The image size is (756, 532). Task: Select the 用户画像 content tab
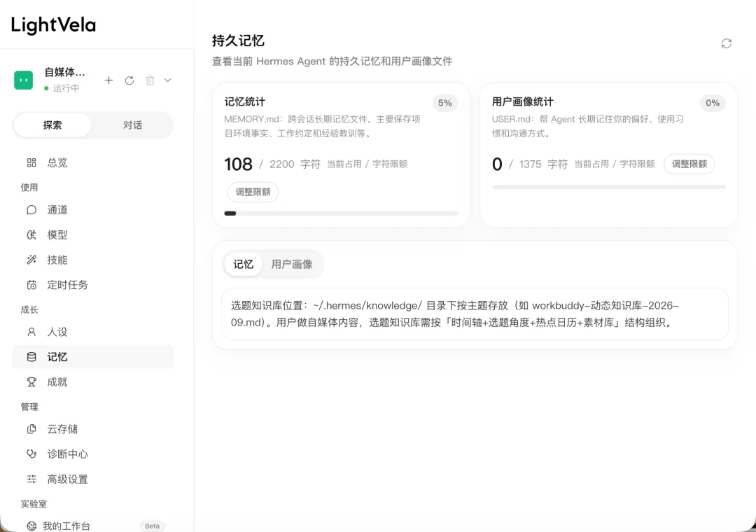pos(292,265)
